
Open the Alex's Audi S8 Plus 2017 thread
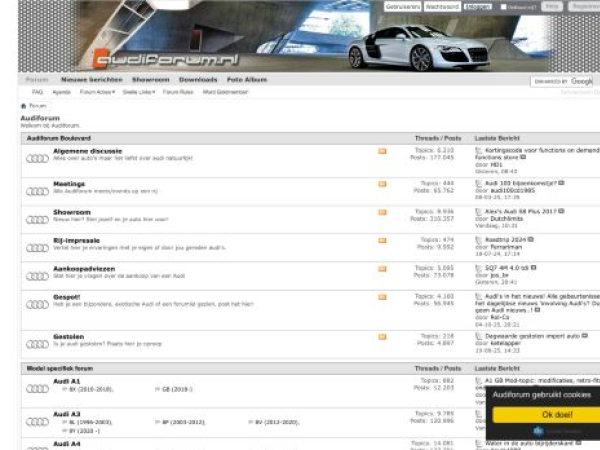(520, 212)
